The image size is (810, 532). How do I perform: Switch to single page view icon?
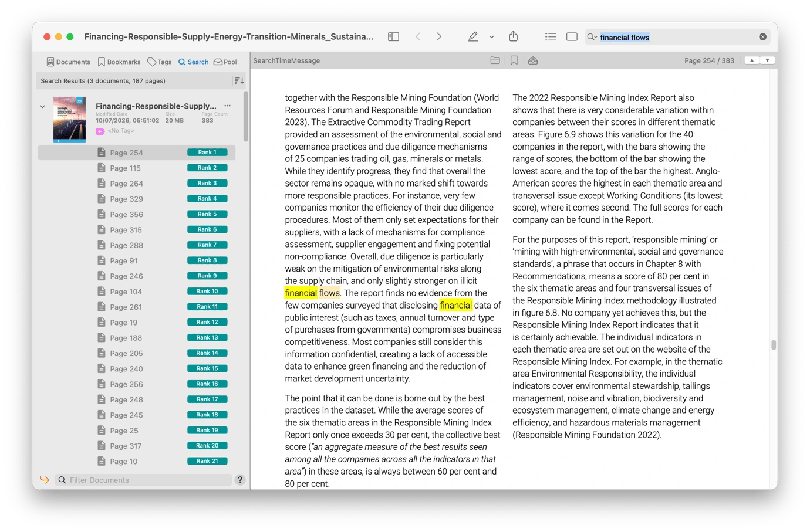pyautogui.click(x=572, y=37)
